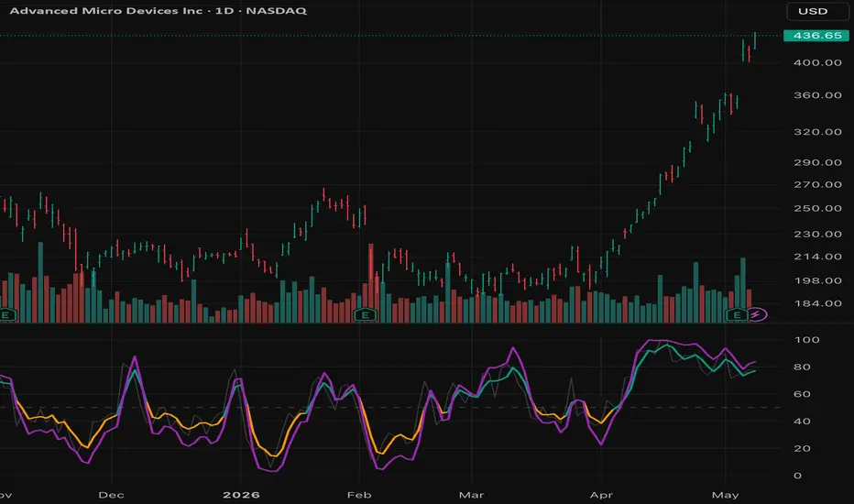Click the 360.00 price axis label
Viewport: 854px width, 504px height.
[x=817, y=95]
